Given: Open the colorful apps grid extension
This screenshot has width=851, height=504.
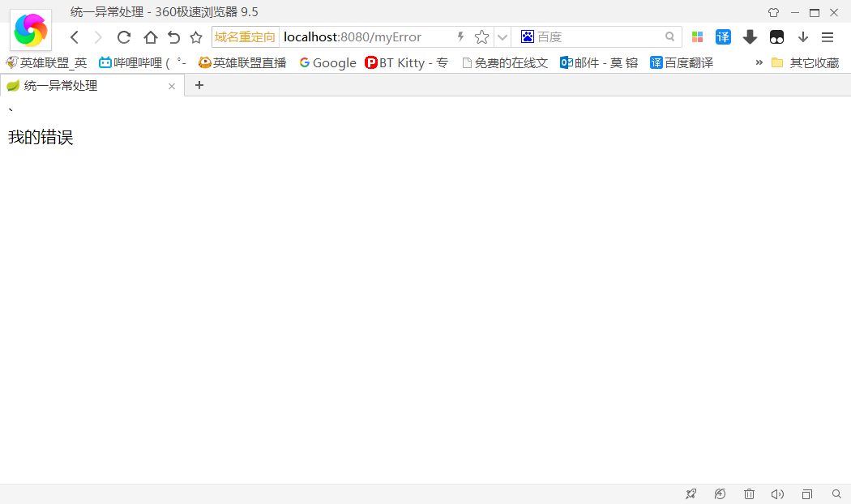Looking at the screenshot, I should coord(697,37).
